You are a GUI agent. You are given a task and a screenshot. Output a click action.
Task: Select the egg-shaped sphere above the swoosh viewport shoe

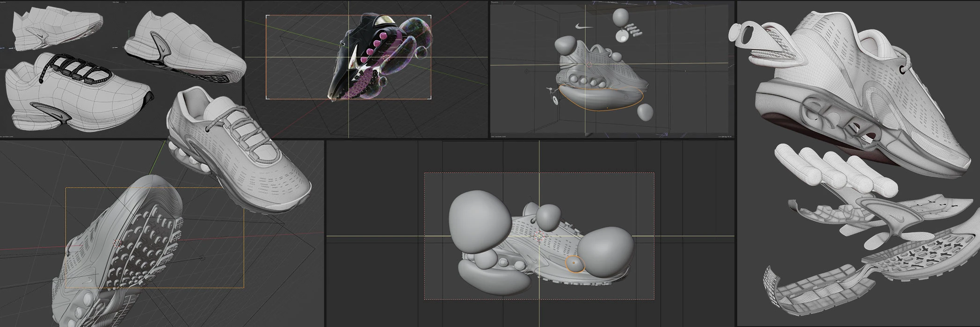621,17
